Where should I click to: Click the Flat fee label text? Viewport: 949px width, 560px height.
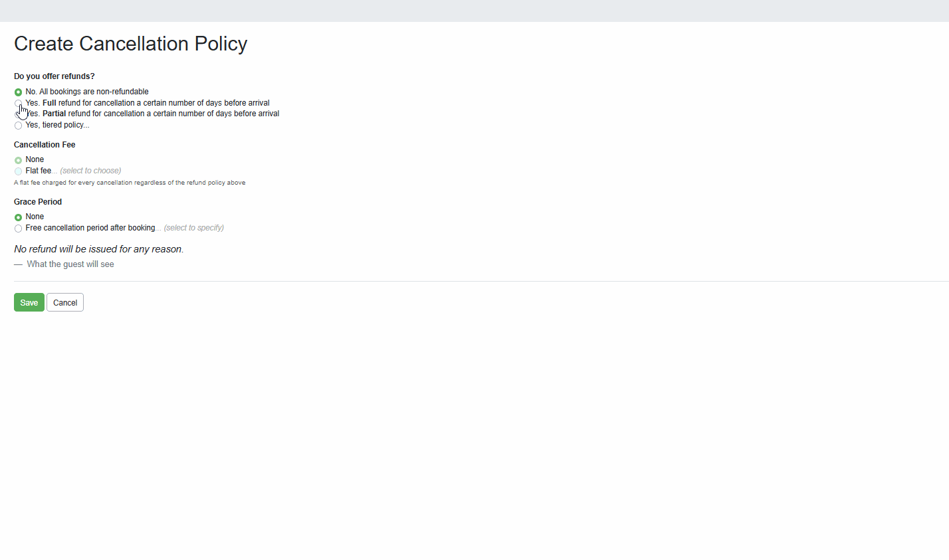39,171
